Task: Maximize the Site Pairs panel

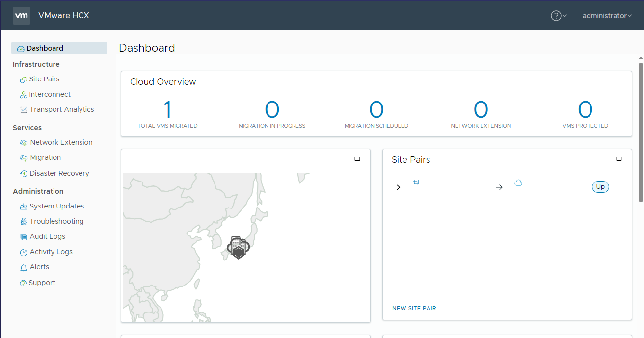Action: click(619, 159)
